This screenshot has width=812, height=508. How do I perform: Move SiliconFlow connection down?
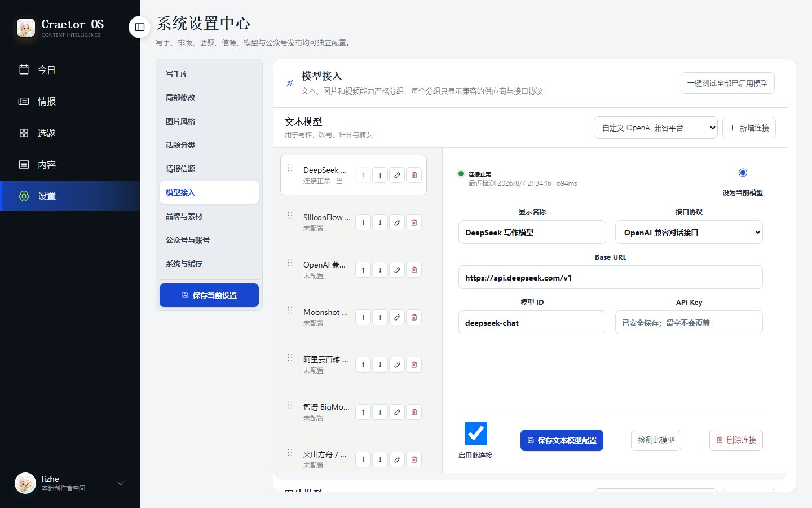pyautogui.click(x=380, y=222)
